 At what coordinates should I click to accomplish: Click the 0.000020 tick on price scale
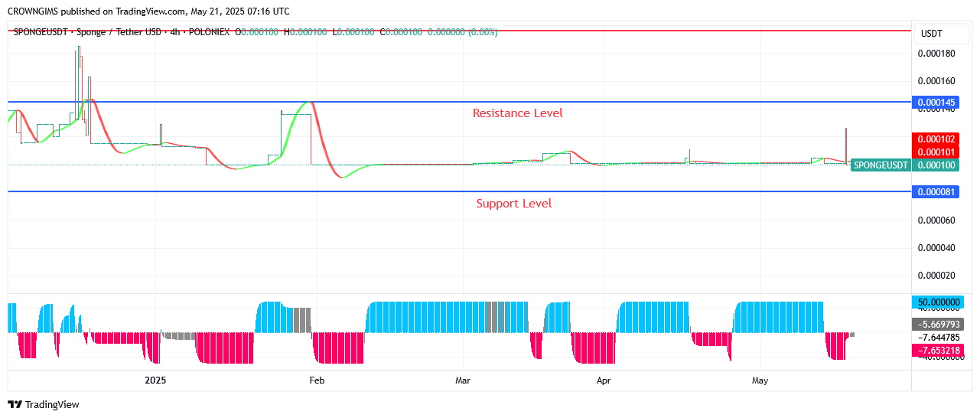[936, 276]
